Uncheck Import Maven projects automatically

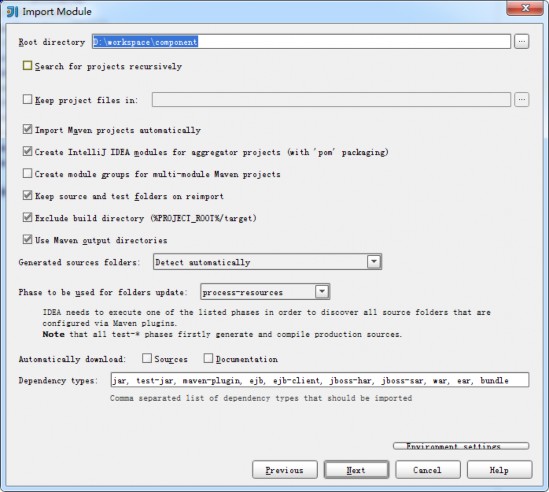27,129
